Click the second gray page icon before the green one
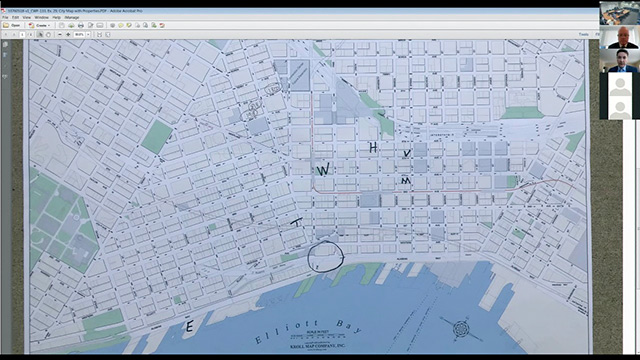The height and width of the screenshot is (360, 640). (x=145, y=25)
